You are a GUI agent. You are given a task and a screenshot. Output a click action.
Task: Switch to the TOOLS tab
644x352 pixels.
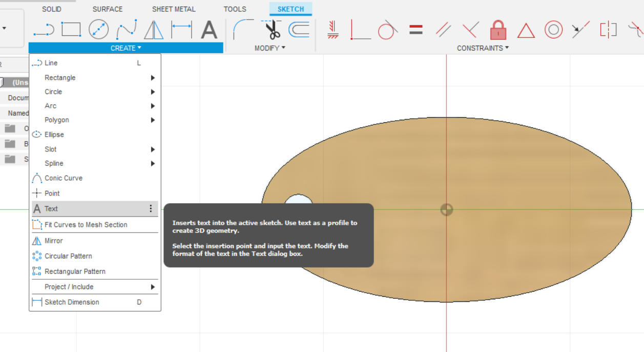coord(235,9)
